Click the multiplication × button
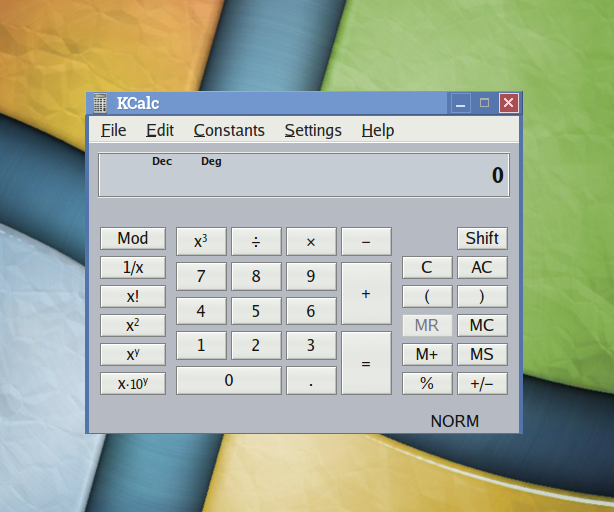Viewport: 614px width, 512px height. click(311, 241)
